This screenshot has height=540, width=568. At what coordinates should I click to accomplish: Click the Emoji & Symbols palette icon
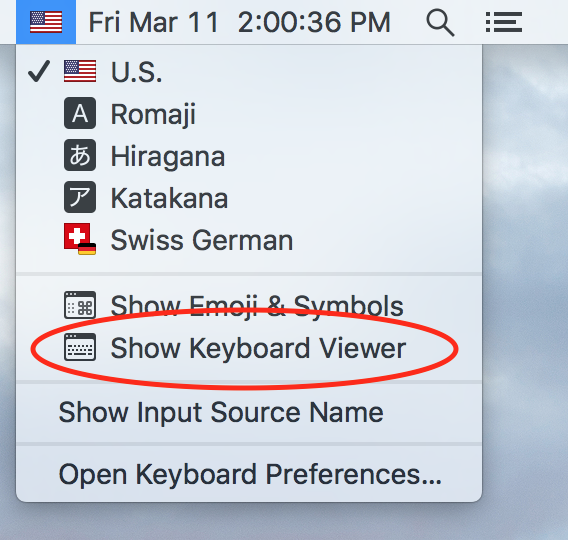pos(80,305)
